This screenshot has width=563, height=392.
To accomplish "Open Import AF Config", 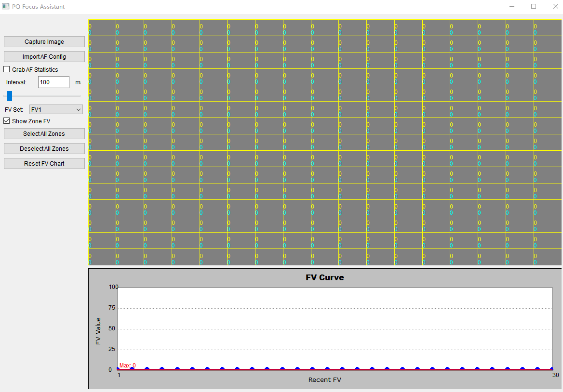I will (x=44, y=57).
